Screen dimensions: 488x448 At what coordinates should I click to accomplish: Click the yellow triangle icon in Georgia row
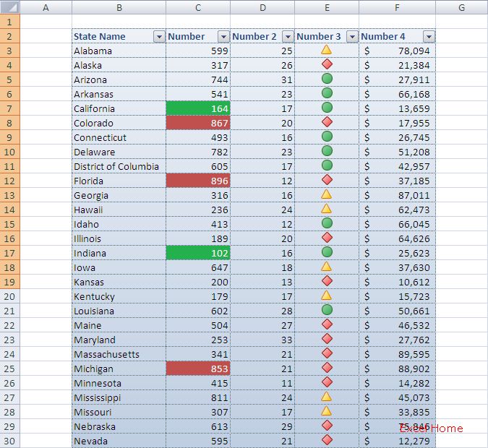click(x=327, y=195)
